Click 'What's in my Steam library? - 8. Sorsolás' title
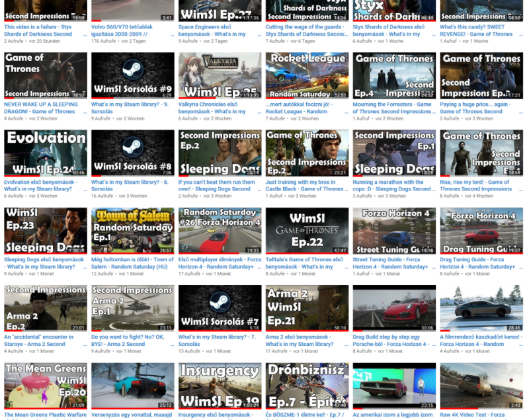Image resolution: width=529 pixels, height=420 pixels. pyautogui.click(x=130, y=186)
